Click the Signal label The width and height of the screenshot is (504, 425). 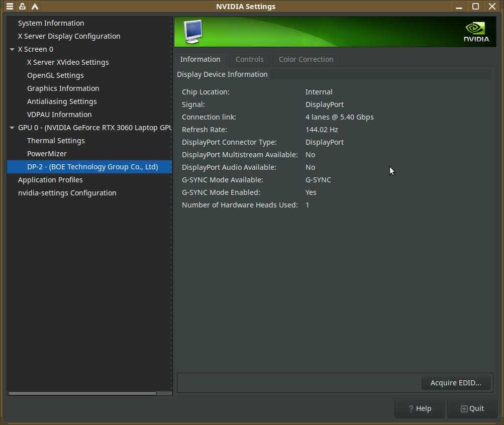click(193, 104)
